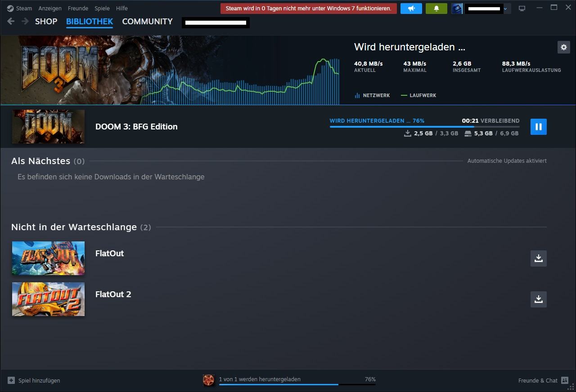Click 'WIRD HERUNTERGELADEN ... 76%' status label
This screenshot has width=576, height=392.
(x=377, y=121)
